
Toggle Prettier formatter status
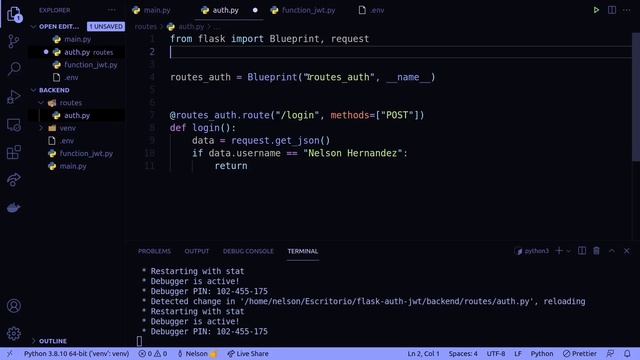(580, 353)
